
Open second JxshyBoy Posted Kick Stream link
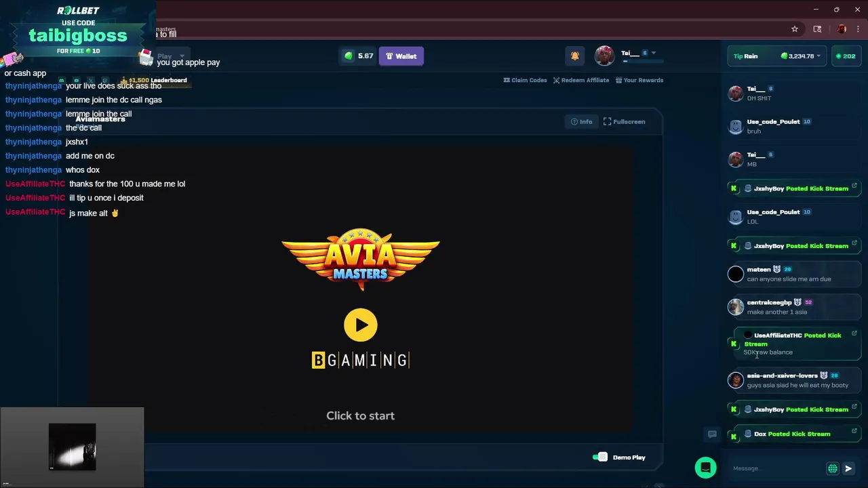click(794, 246)
